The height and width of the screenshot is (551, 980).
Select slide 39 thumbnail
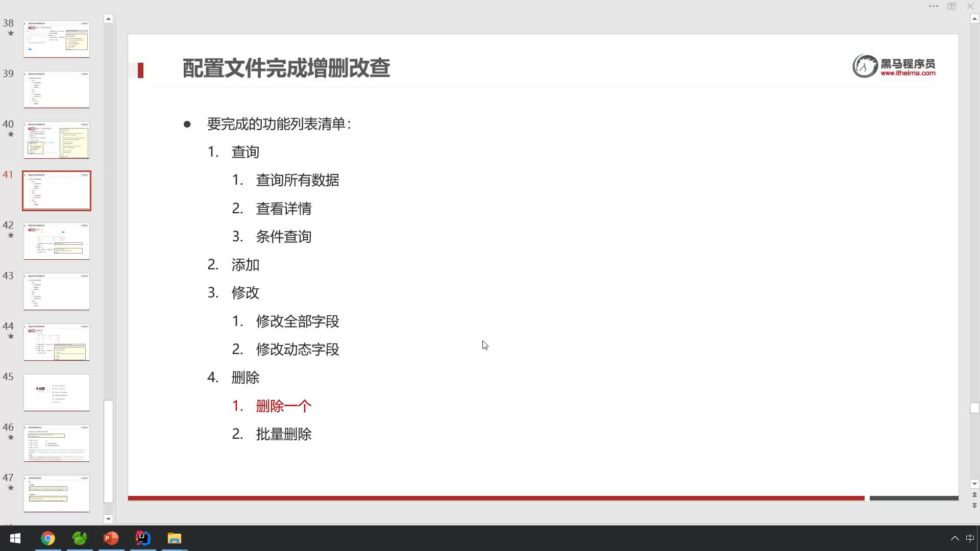pos(57,89)
